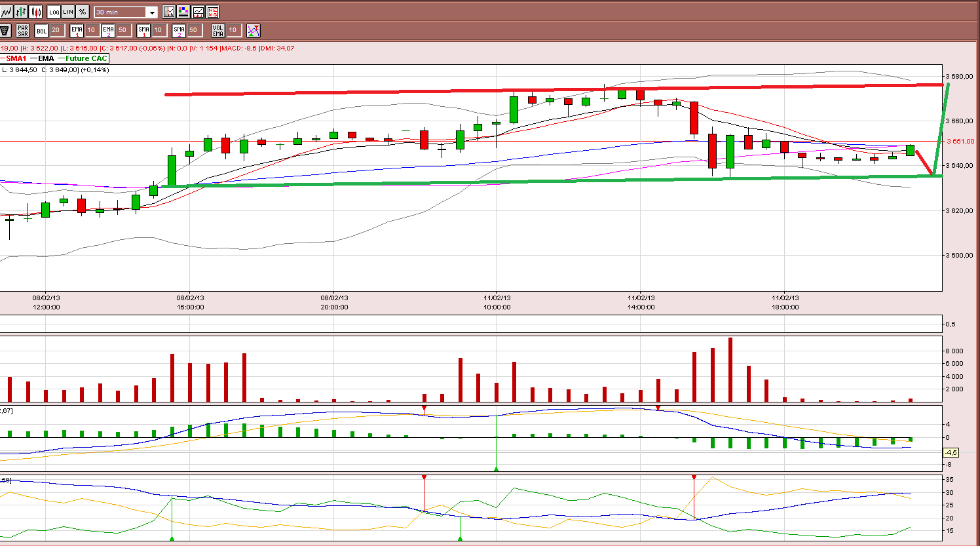The image size is (980, 546).
Task: Click the 3 680,00 price axis label
Action: 960,76
